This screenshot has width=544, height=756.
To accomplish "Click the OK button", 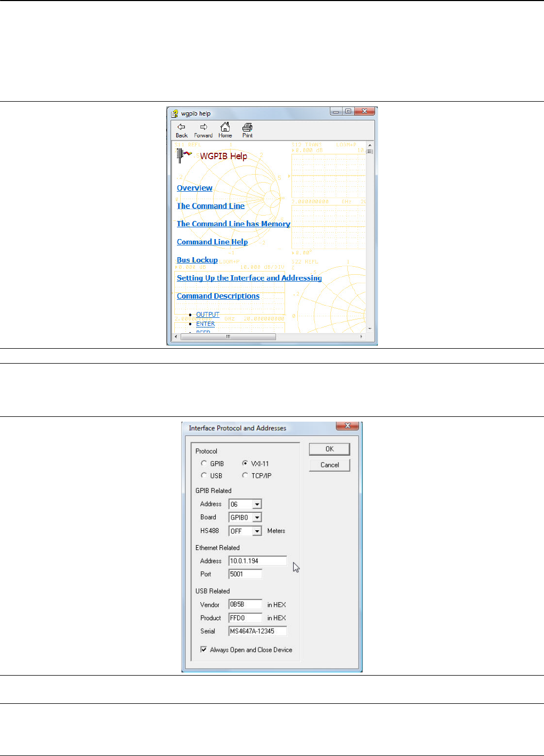I will [x=329, y=449].
